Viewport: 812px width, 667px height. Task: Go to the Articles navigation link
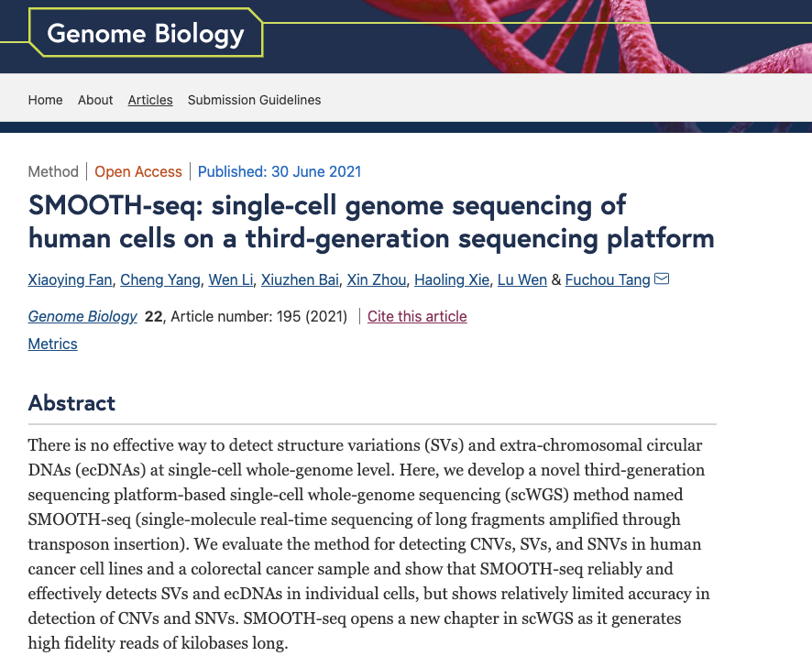point(150,100)
